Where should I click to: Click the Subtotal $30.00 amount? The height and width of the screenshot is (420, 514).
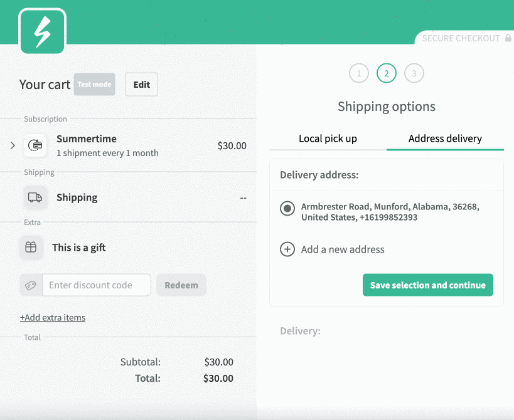click(x=219, y=362)
